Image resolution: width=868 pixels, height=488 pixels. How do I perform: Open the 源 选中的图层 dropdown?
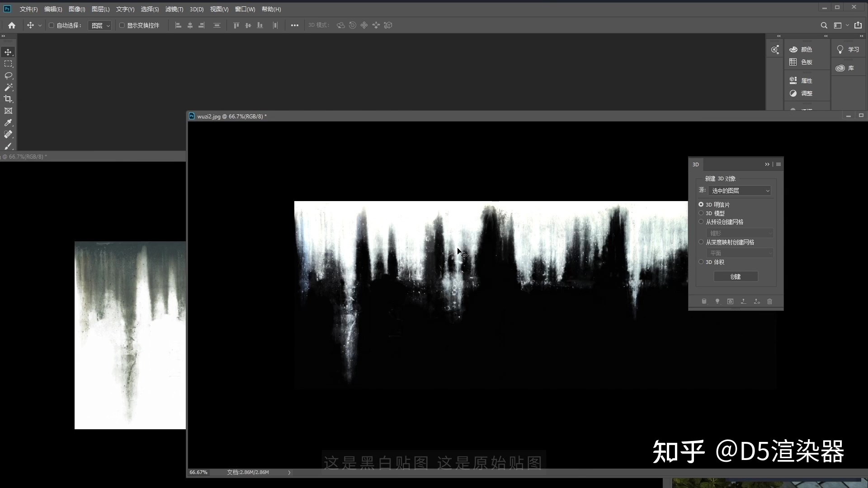click(x=740, y=191)
